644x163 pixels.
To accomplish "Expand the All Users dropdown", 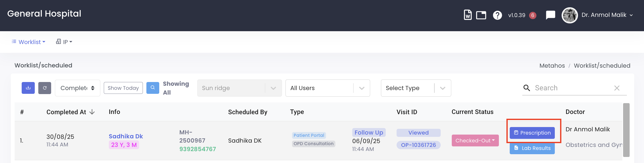I will tap(327, 88).
